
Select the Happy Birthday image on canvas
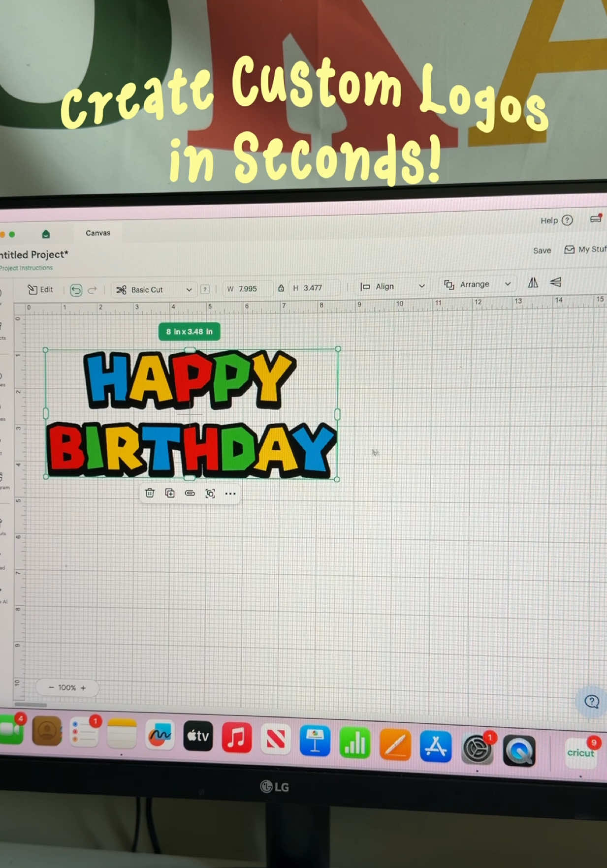click(192, 414)
